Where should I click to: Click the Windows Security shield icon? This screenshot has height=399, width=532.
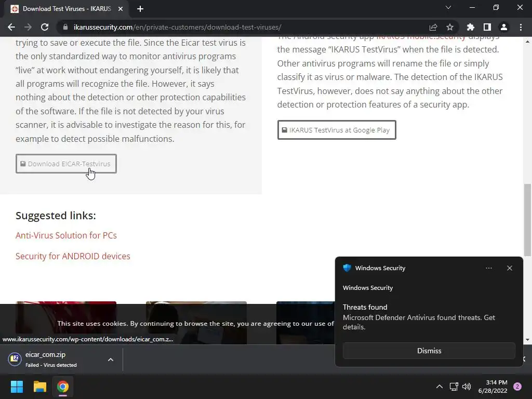(347, 268)
